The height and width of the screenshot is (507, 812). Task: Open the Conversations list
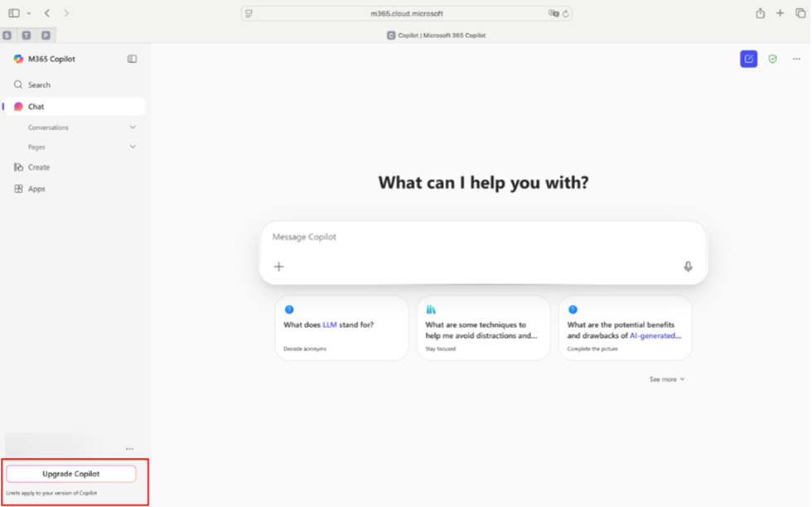(x=48, y=128)
